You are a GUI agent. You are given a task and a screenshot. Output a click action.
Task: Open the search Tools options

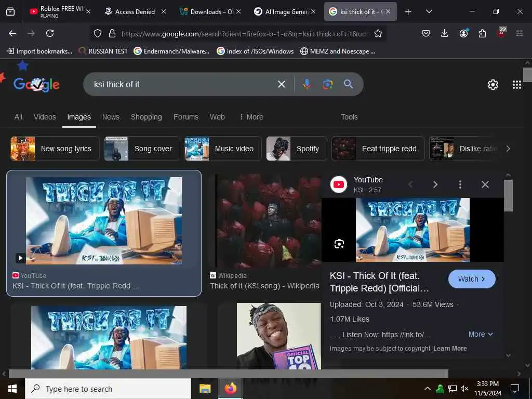pos(349,117)
